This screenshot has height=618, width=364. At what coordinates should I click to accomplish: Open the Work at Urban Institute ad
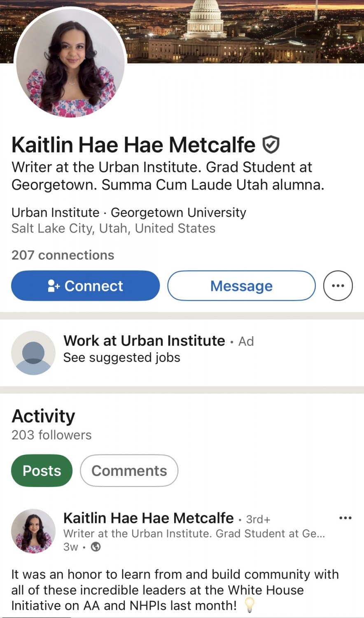pos(143,341)
